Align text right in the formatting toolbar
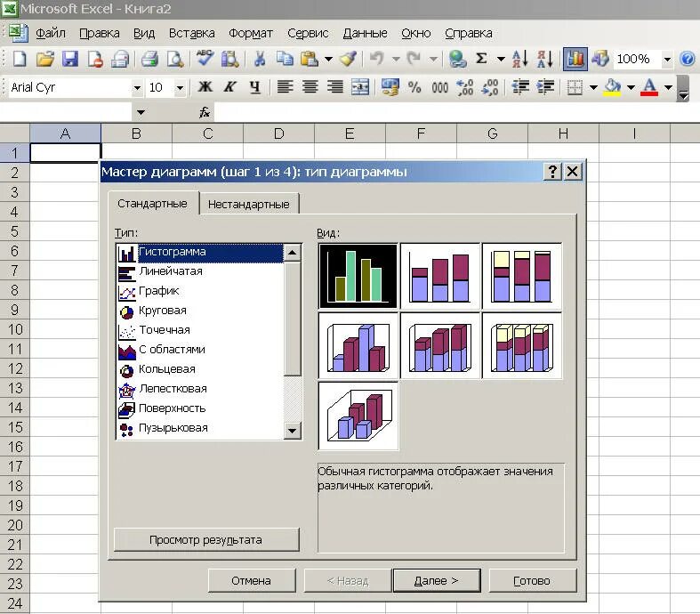The image size is (700, 614). pyautogui.click(x=334, y=86)
